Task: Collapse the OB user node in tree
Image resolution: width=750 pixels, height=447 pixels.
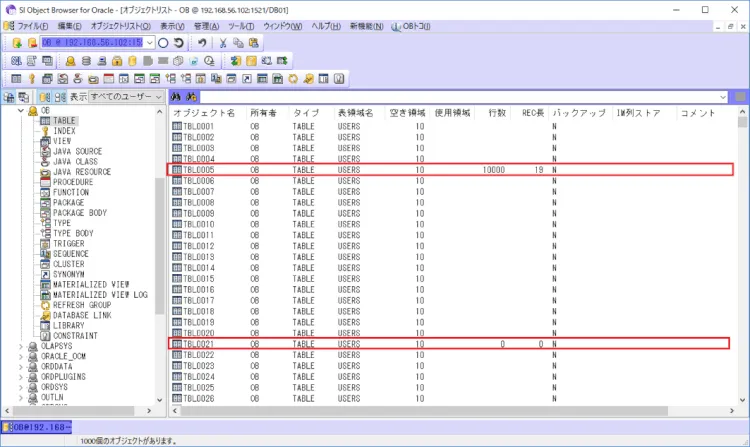Action: (x=21, y=110)
